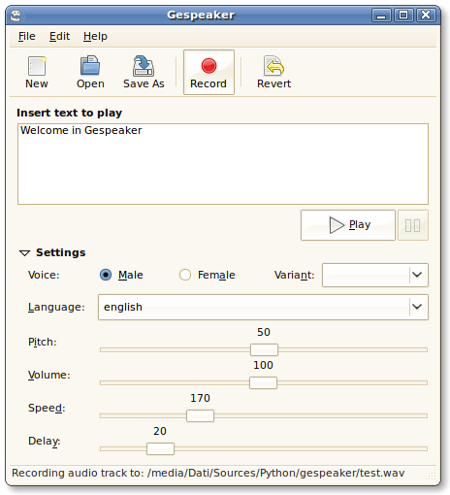Click the status bar recording path text
450x495 pixels.
(x=208, y=473)
